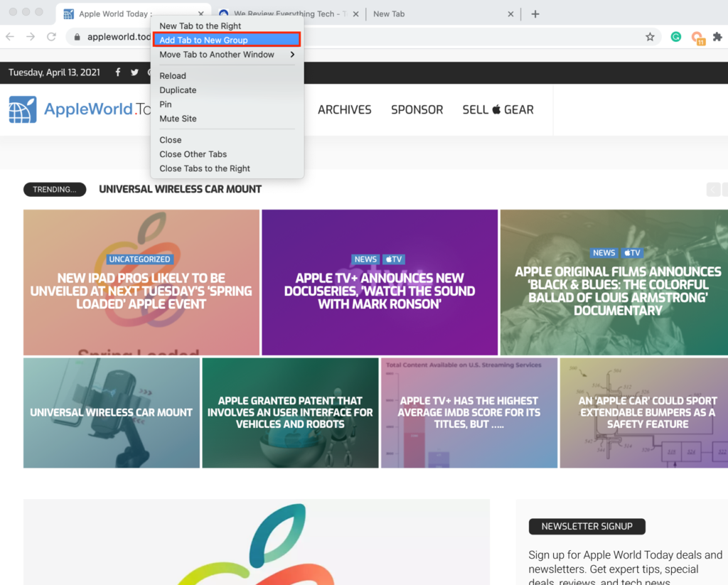This screenshot has width=728, height=585.
Task: Click Duplicate in the context menu
Action: pos(178,90)
